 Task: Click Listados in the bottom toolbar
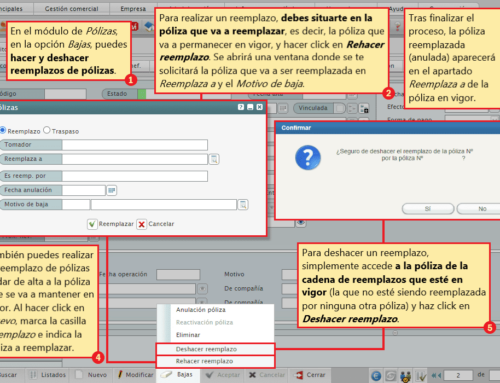[48, 375]
